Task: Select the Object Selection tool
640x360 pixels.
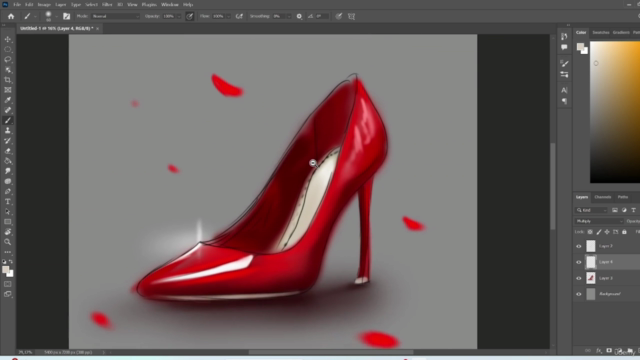Action: [8, 70]
